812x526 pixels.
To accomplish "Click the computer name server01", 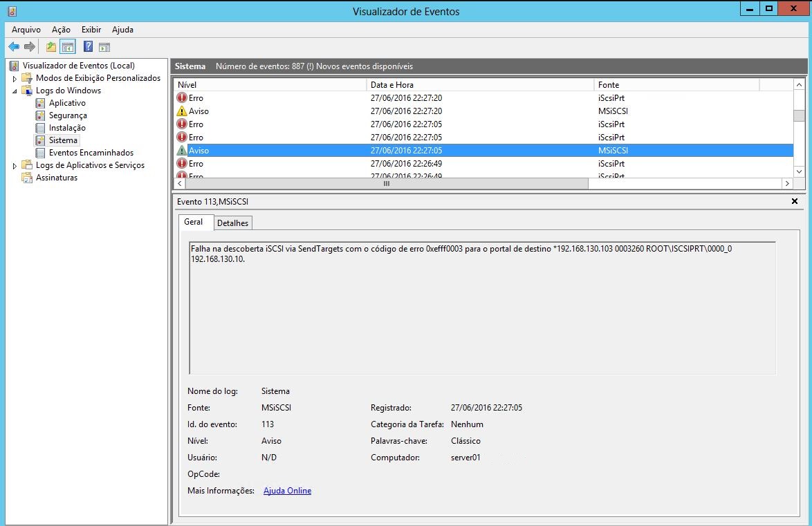I will (465, 458).
